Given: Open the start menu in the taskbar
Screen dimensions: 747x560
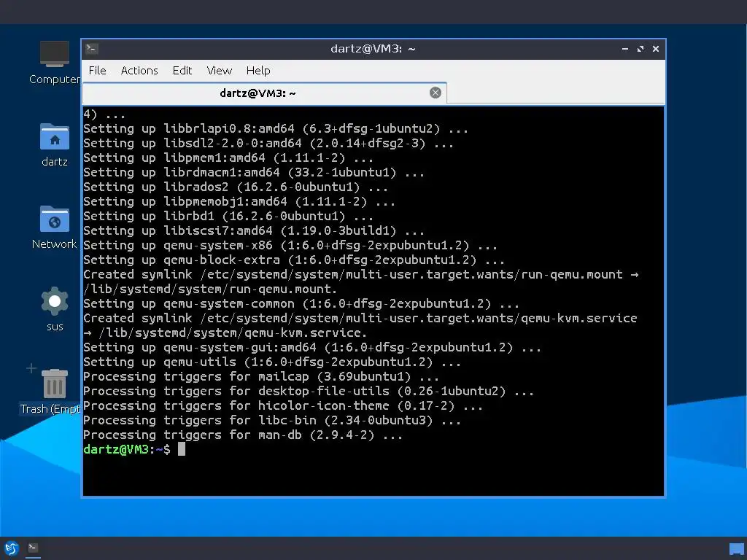Looking at the screenshot, I should tap(12, 548).
